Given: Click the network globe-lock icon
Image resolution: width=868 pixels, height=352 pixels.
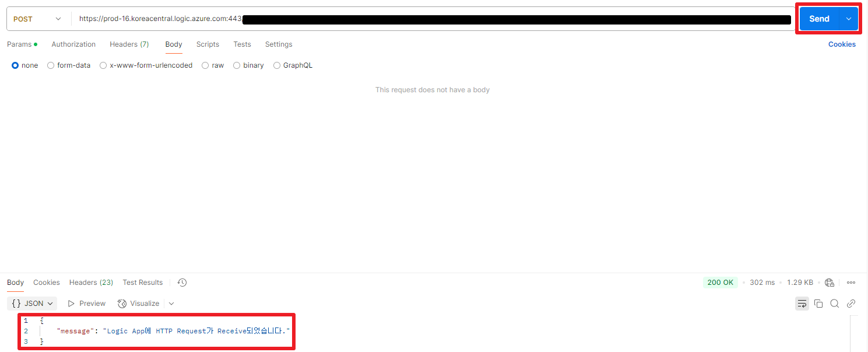Looking at the screenshot, I should click(830, 283).
